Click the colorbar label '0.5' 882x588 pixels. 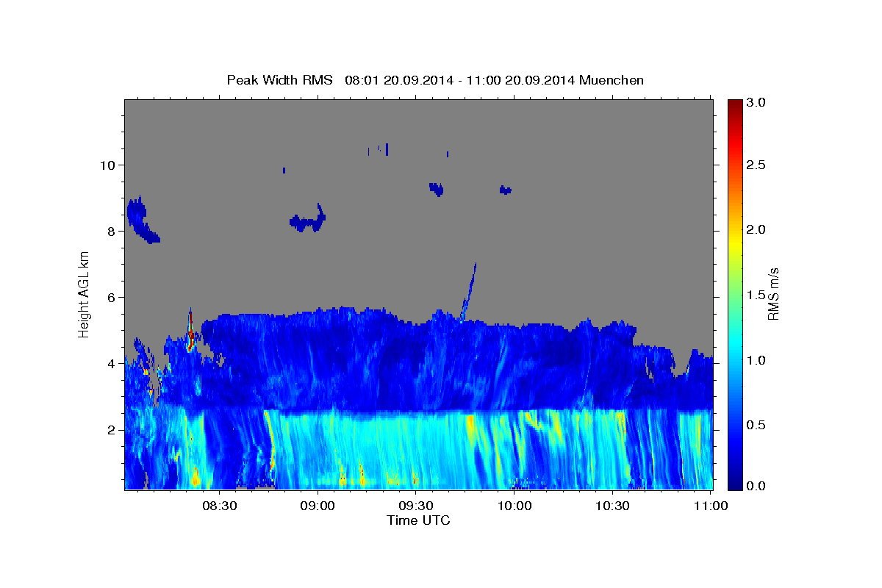(756, 425)
